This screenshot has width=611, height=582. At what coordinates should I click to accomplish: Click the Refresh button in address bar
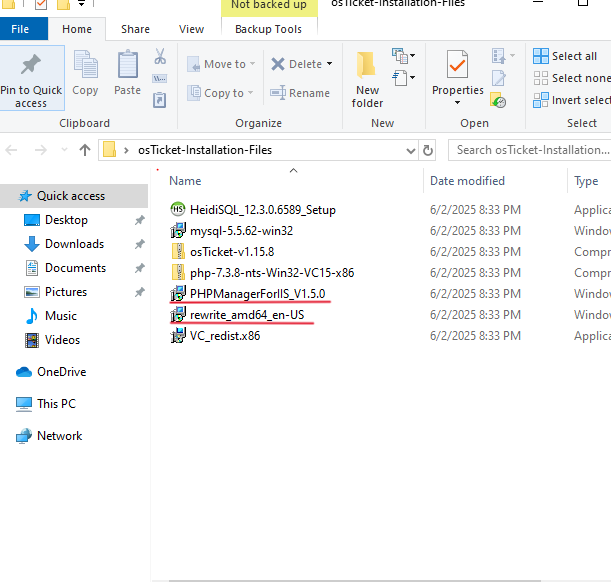[427, 150]
